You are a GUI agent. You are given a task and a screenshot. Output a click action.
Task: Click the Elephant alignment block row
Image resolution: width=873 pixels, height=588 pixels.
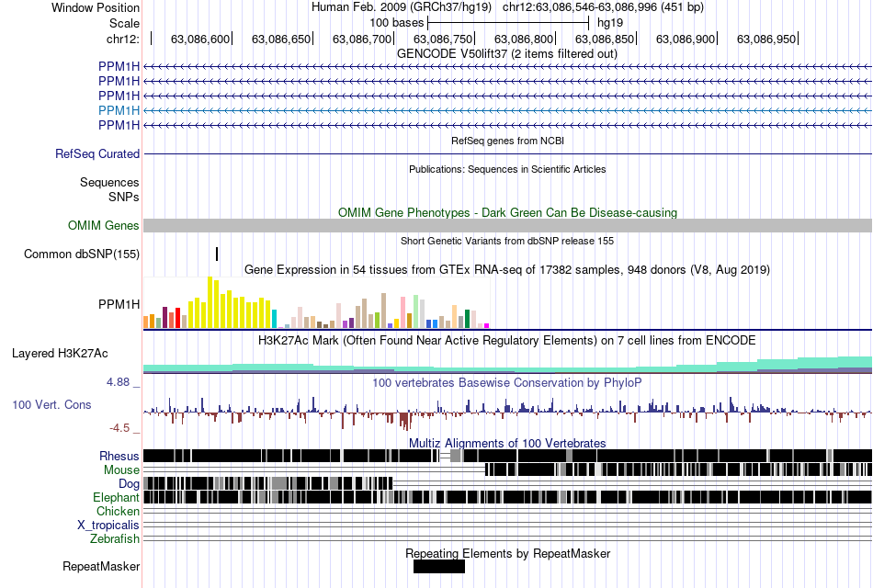(508, 497)
